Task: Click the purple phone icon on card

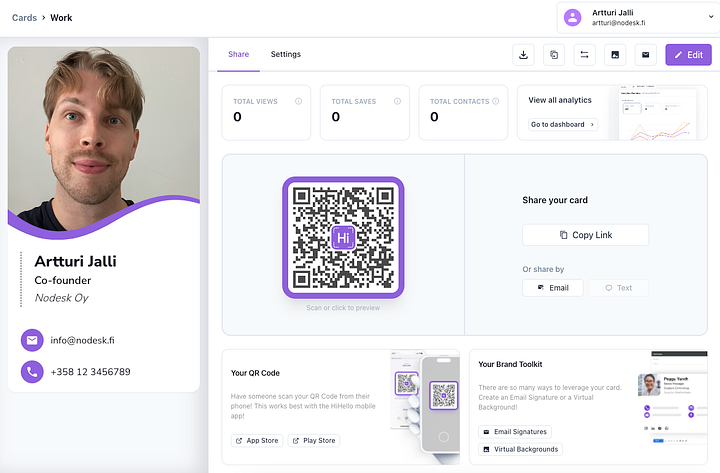Action: [x=32, y=372]
